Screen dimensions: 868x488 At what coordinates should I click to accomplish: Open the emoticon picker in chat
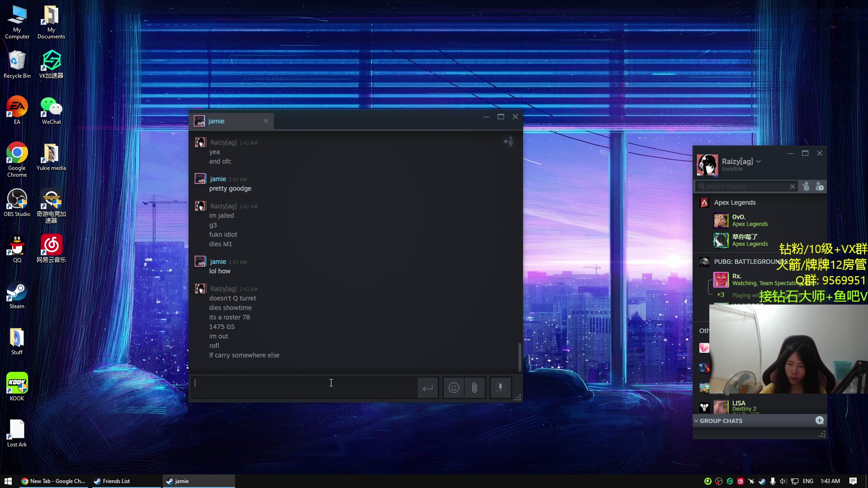pyautogui.click(x=453, y=388)
